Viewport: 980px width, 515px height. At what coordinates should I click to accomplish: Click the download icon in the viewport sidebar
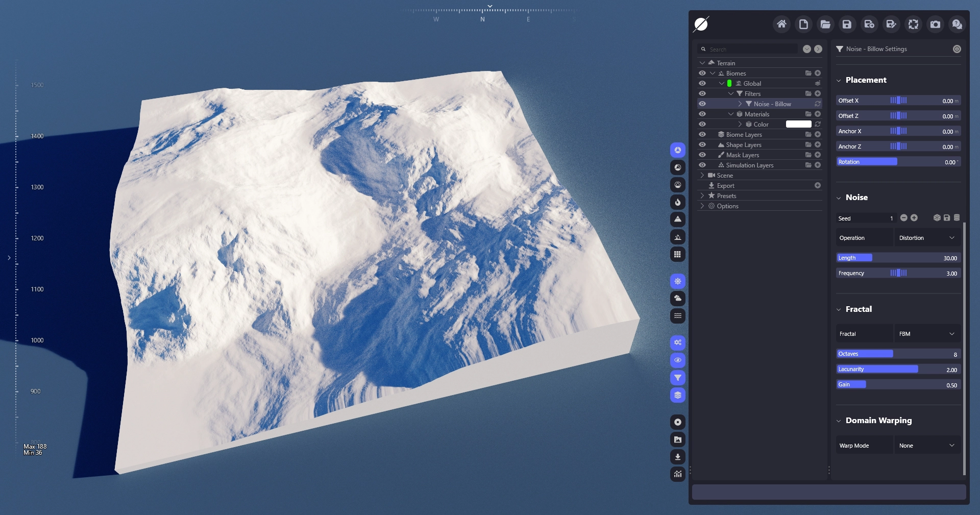[x=677, y=457]
